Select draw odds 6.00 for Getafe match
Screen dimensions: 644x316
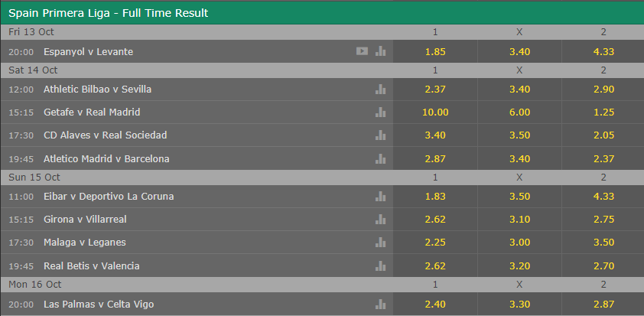[x=519, y=112]
